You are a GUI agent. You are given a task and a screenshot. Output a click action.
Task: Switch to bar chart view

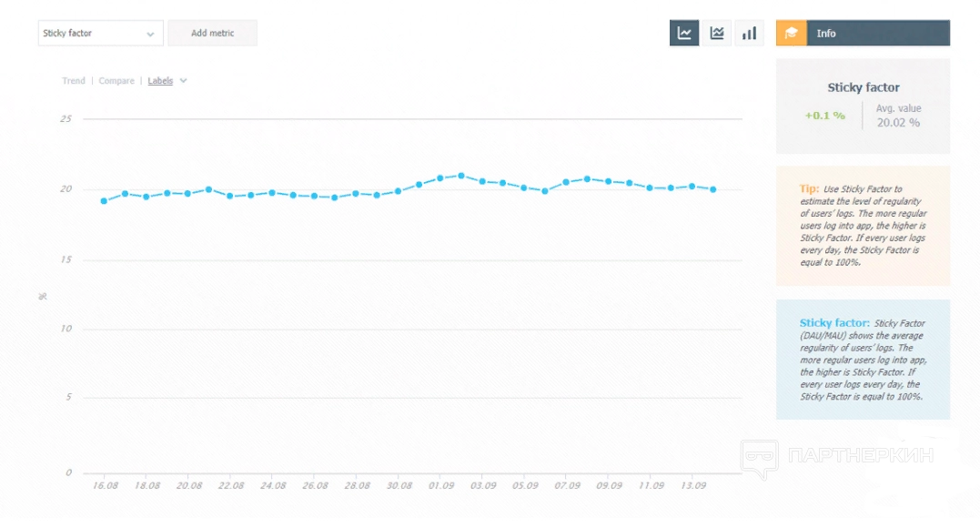[749, 34]
